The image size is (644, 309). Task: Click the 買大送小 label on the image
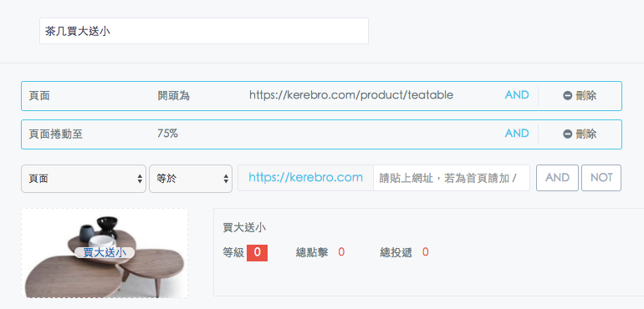(105, 253)
